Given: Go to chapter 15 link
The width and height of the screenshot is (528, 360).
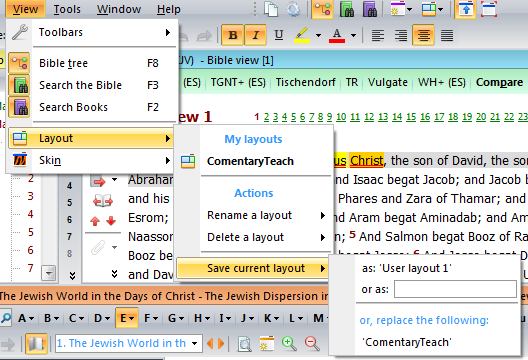Looking at the screenshot, I should (411, 117).
